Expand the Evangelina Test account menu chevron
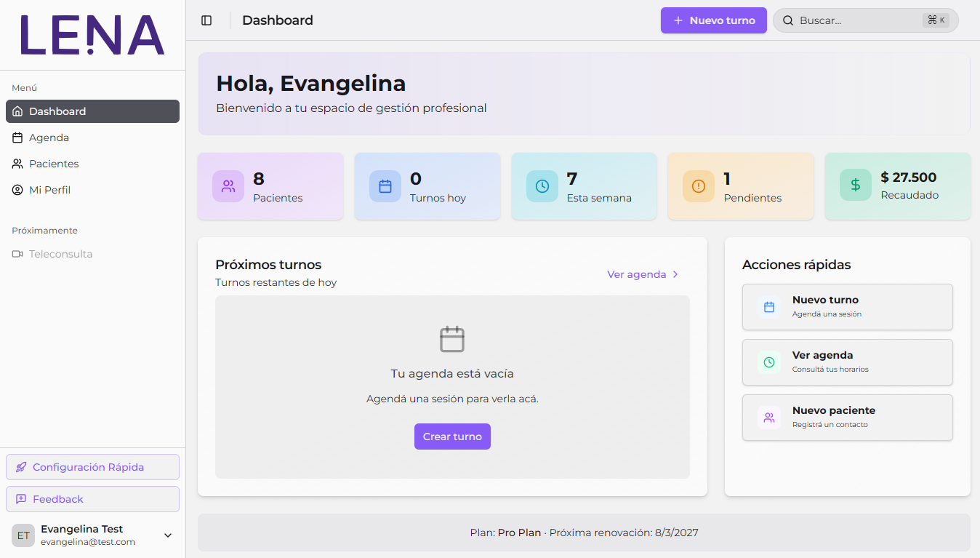The width and height of the screenshot is (980, 558). (x=168, y=535)
